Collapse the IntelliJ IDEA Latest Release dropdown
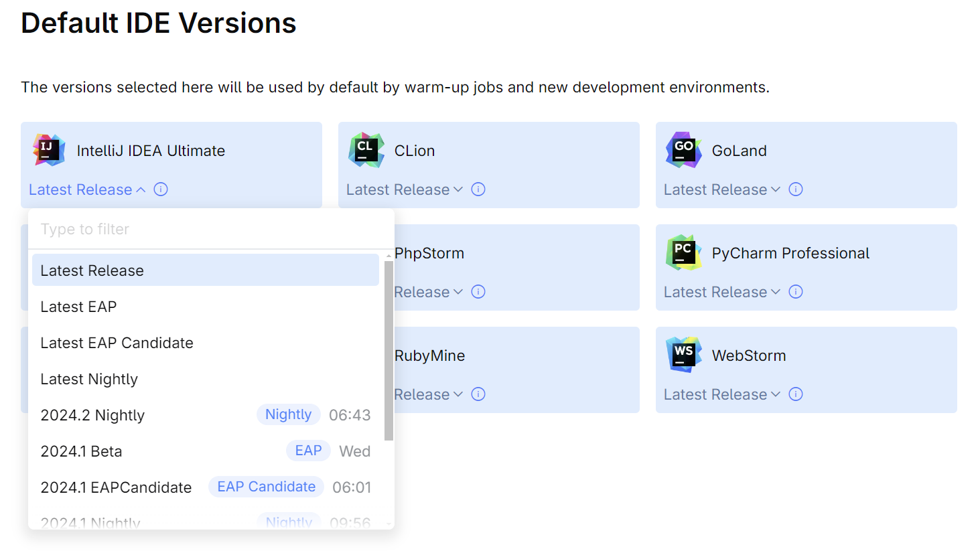980x555 pixels. [87, 190]
